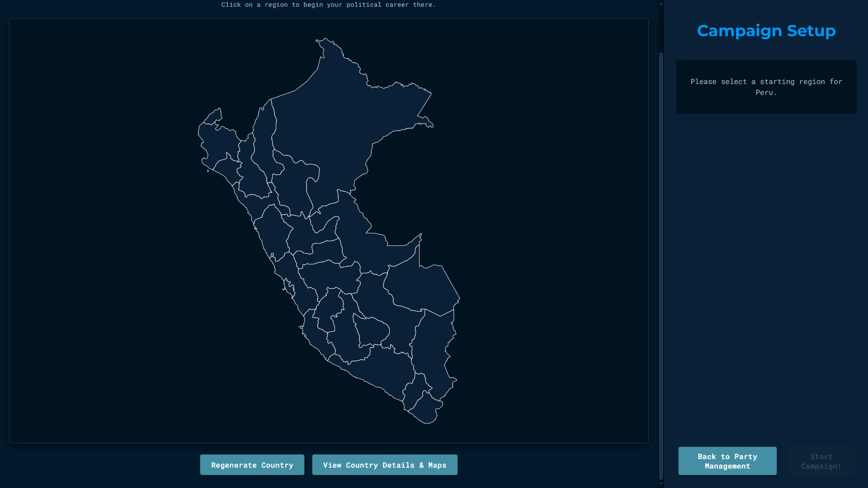This screenshot has width=868, height=488.
Task: Go Back to Party Management
Action: click(727, 461)
